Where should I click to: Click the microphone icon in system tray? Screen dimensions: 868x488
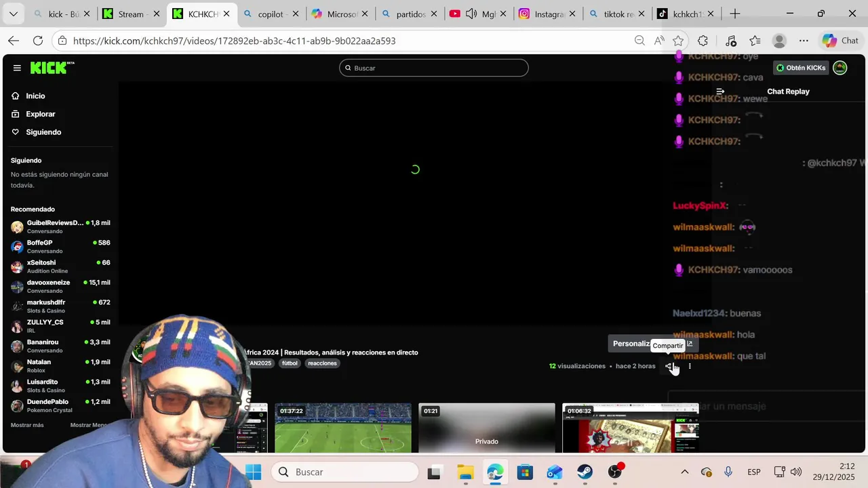tap(728, 472)
